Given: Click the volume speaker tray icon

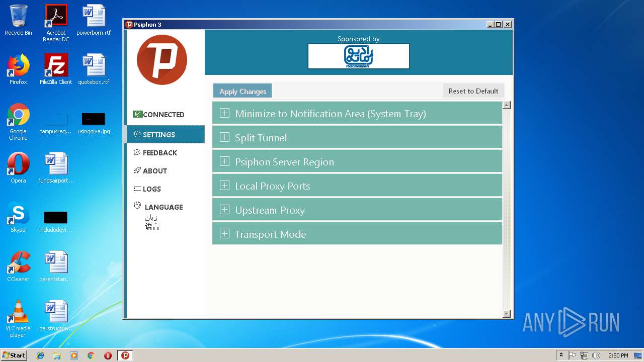Looking at the screenshot, I should pos(596,355).
